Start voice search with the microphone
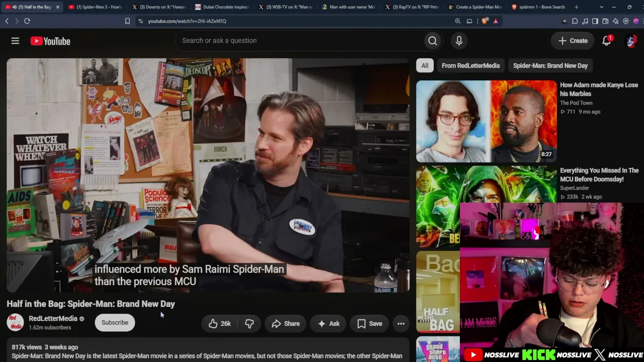Image resolution: width=644 pixels, height=362 pixels. coord(459,41)
